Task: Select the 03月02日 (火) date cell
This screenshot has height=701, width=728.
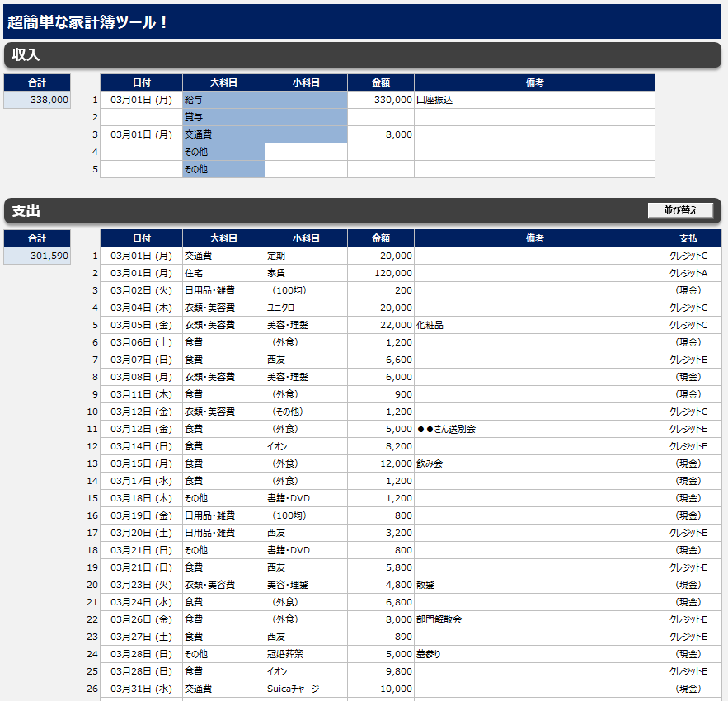Action: point(141,290)
